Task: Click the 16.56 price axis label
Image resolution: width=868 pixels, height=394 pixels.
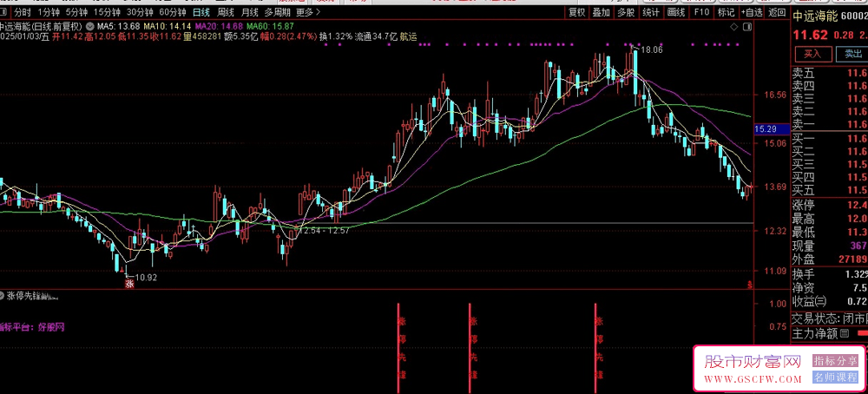Action: pos(775,95)
